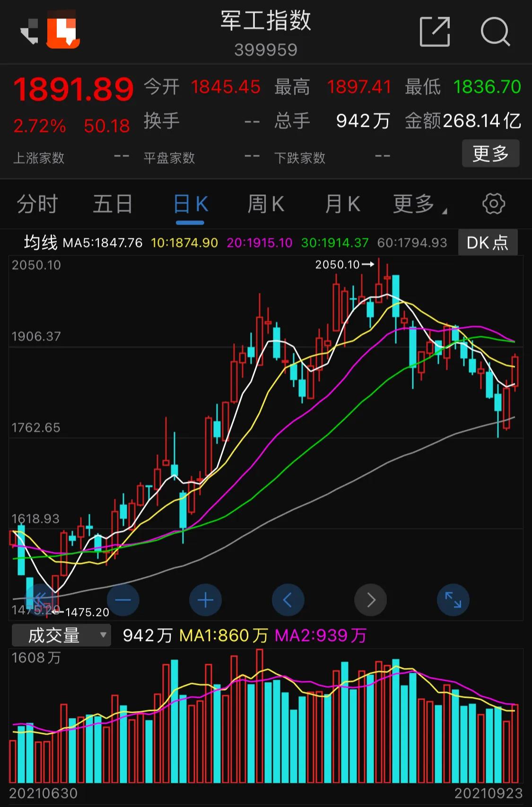Tap the 更多 details button

tap(490, 153)
